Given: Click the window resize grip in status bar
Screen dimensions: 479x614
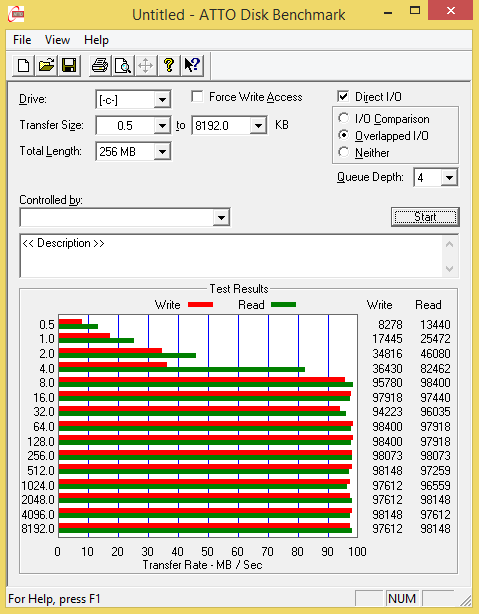Looking at the screenshot, I should coord(465,600).
